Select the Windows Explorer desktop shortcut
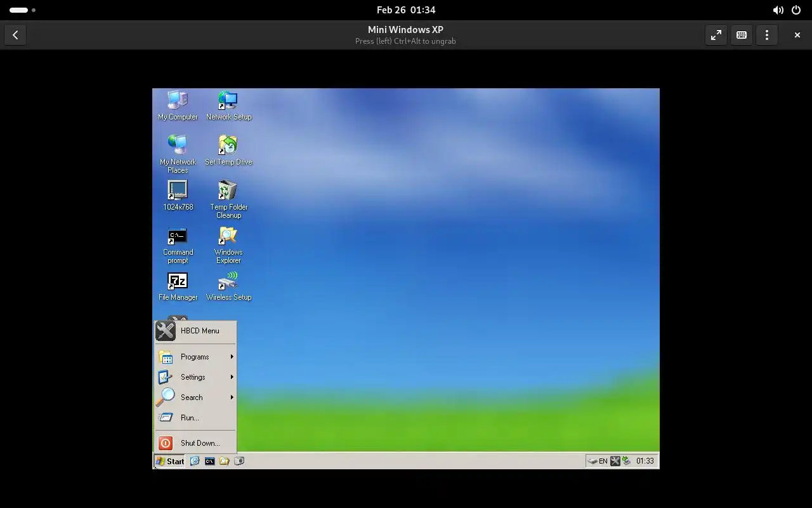Viewport: 812px width, 508px height. [228, 245]
